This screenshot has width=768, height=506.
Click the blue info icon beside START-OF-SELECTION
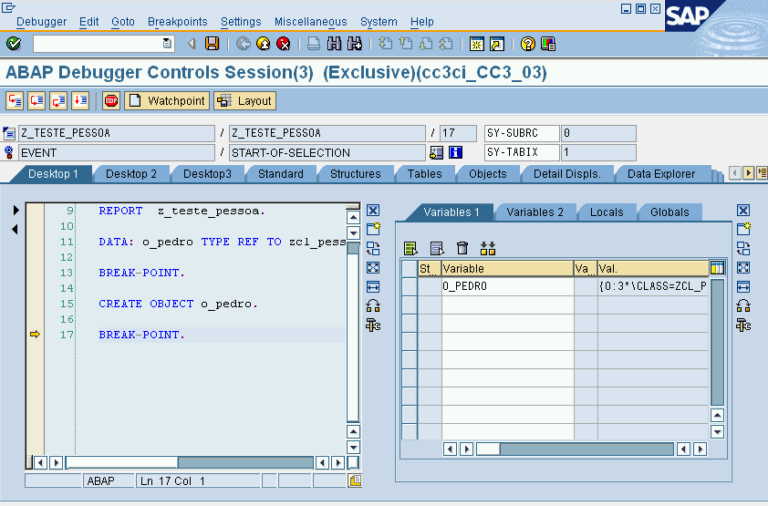coord(455,153)
